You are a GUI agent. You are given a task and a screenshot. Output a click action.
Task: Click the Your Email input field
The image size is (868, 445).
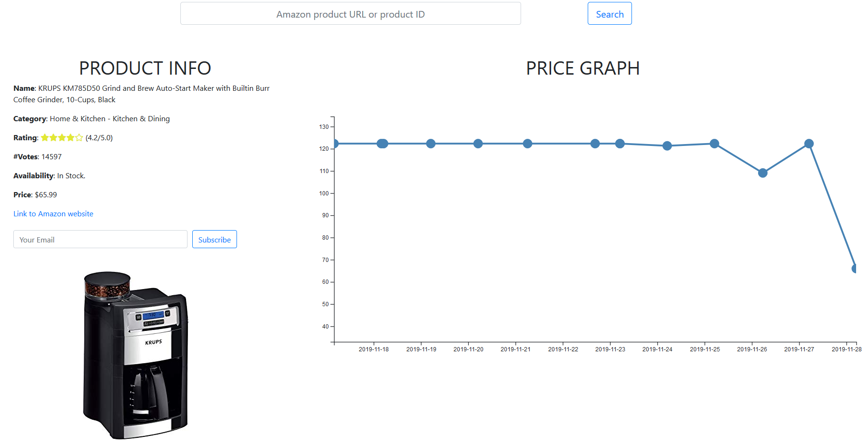100,240
